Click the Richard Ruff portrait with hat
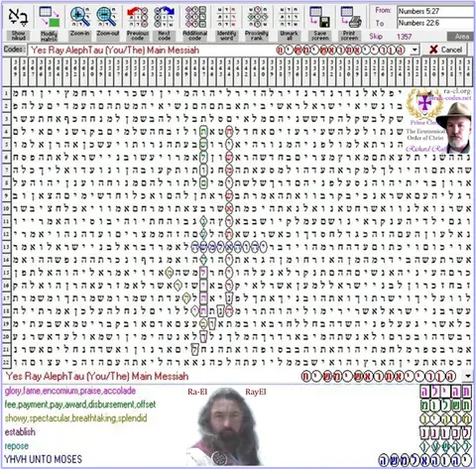This screenshot has height=469, width=476. pyautogui.click(x=454, y=127)
